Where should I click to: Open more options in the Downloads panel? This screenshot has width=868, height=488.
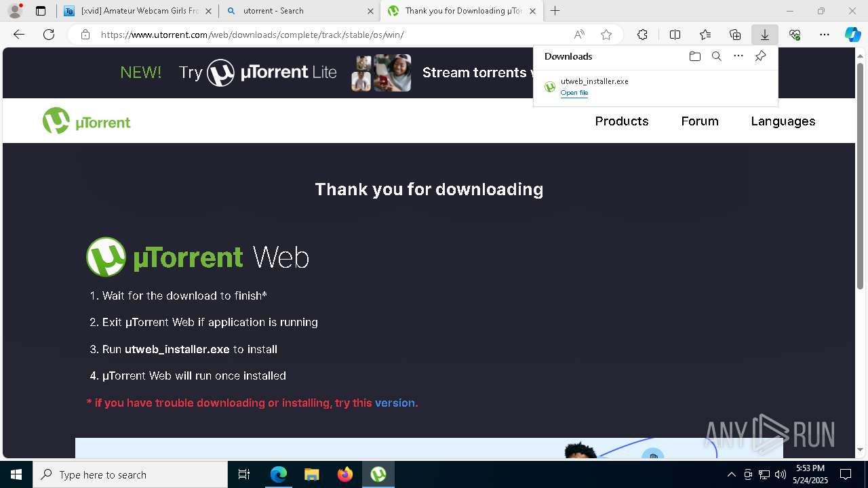click(738, 56)
